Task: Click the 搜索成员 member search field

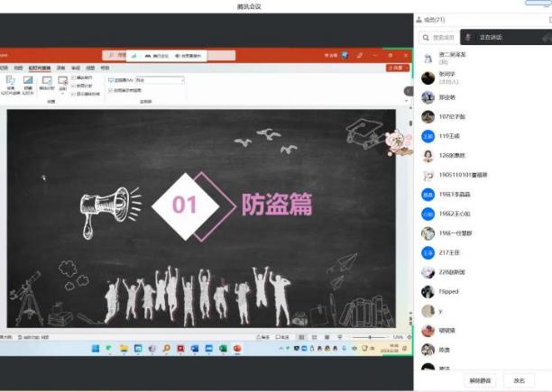Action: tap(441, 37)
